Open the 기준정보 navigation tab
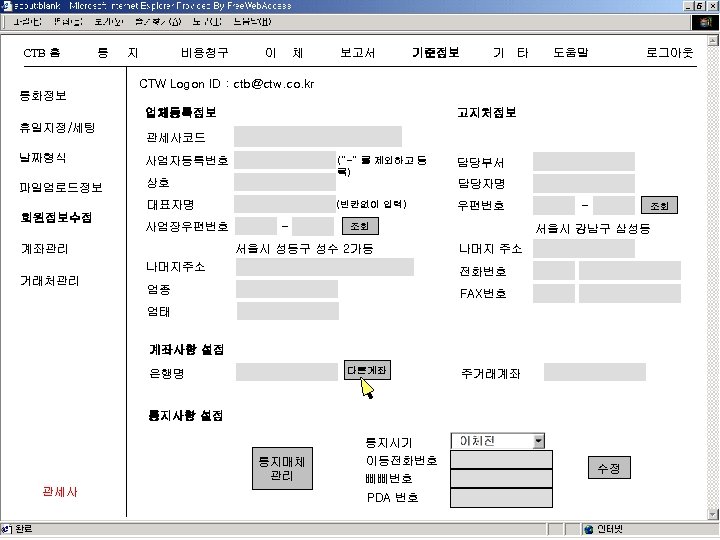This screenshot has height=540, width=720. click(436, 53)
